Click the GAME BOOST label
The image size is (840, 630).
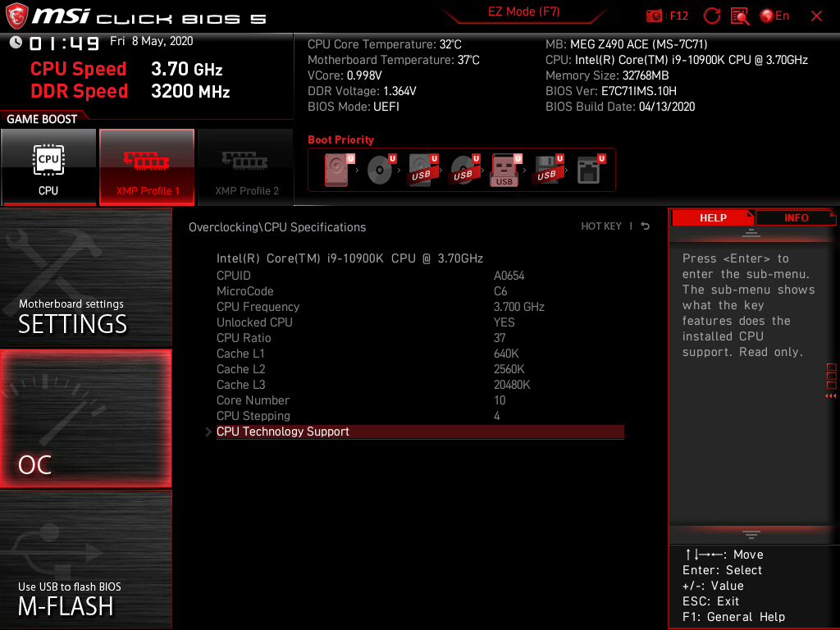42,119
